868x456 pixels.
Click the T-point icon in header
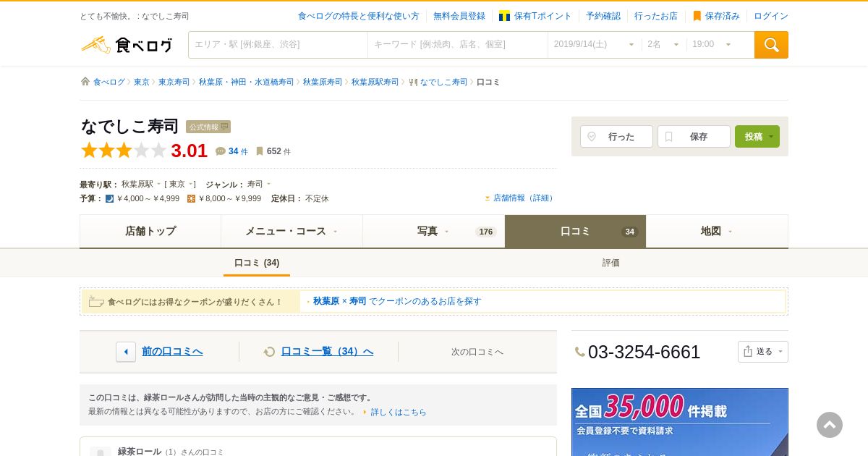tap(505, 16)
